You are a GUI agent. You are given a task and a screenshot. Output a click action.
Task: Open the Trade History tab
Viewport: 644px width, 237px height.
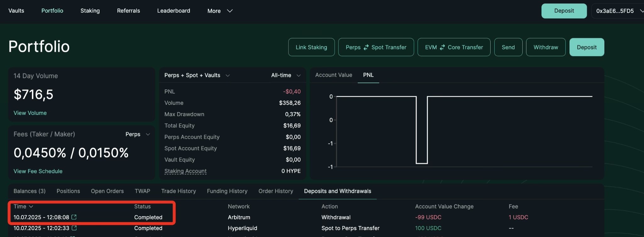tap(178, 191)
